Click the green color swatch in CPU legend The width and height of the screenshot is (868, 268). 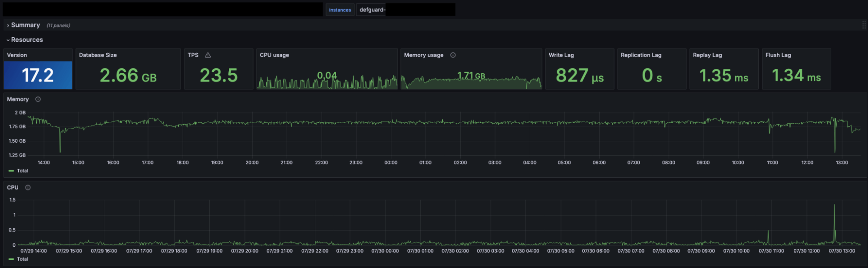click(x=11, y=259)
